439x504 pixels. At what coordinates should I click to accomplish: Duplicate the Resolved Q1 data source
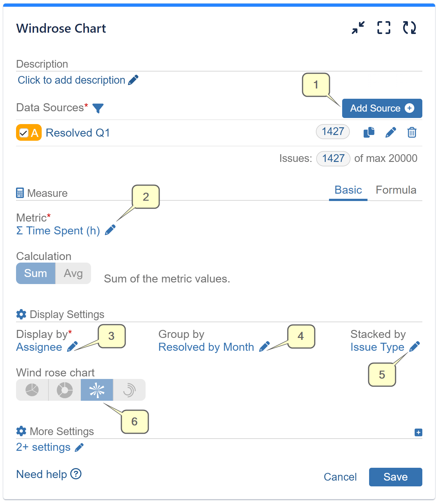coord(369,132)
